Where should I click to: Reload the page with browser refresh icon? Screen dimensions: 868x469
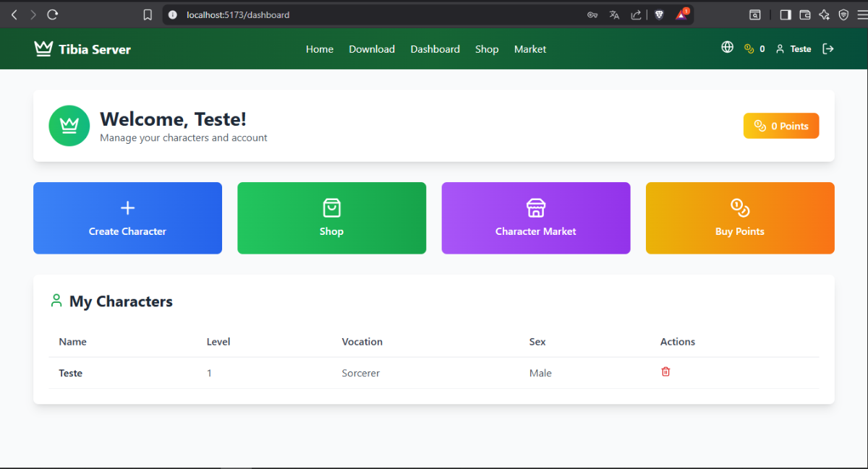point(52,14)
